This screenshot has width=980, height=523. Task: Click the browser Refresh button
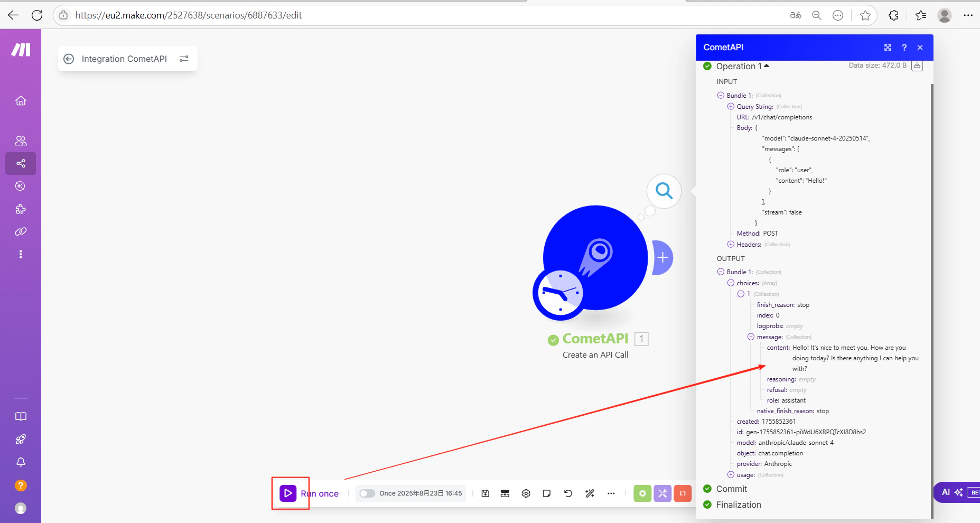pyautogui.click(x=37, y=15)
